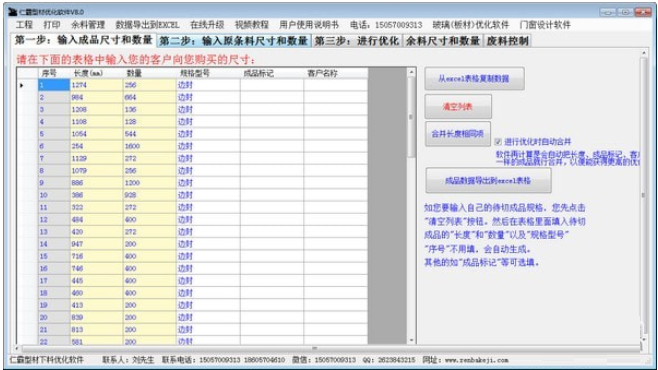Image resolution: width=658 pixels, height=370 pixels.
Task: Click 合并长度相同项 button
Action: 458,134
